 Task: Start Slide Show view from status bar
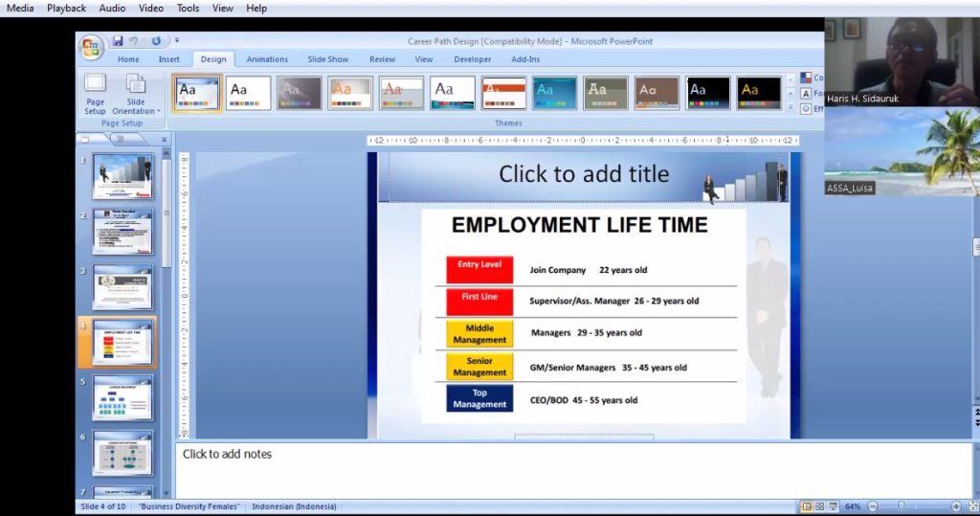coord(834,506)
